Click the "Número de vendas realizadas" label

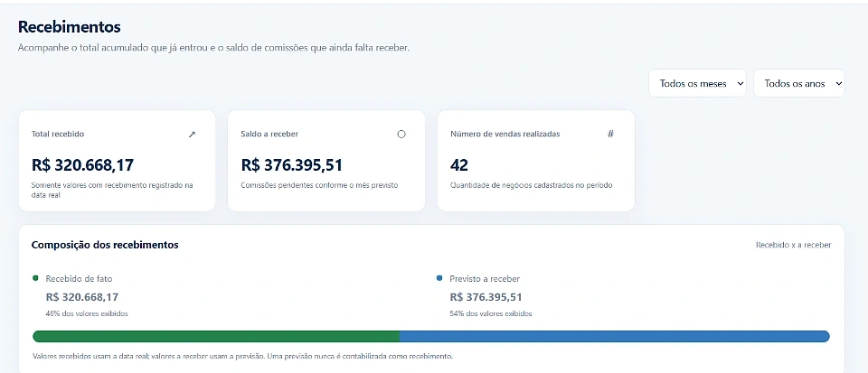click(505, 134)
